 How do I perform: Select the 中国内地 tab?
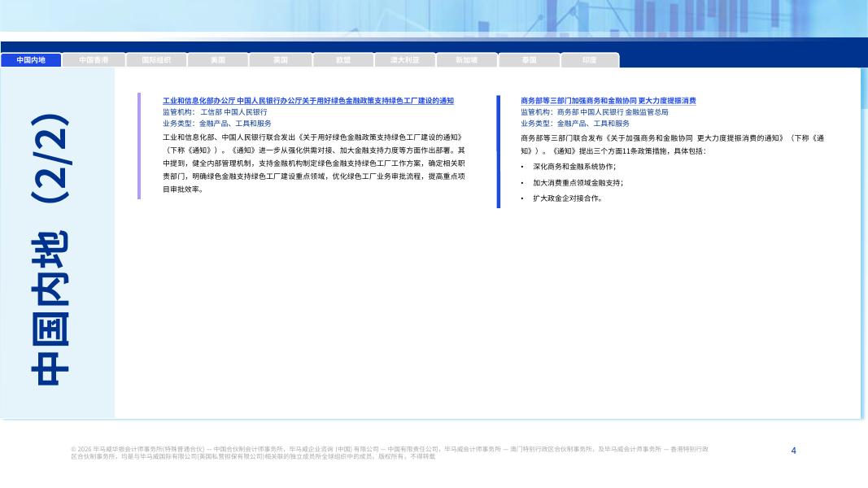32,60
